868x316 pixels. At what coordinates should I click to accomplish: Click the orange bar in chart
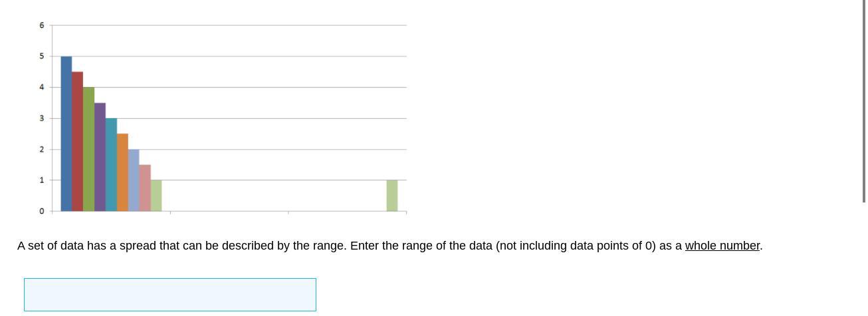(x=122, y=173)
